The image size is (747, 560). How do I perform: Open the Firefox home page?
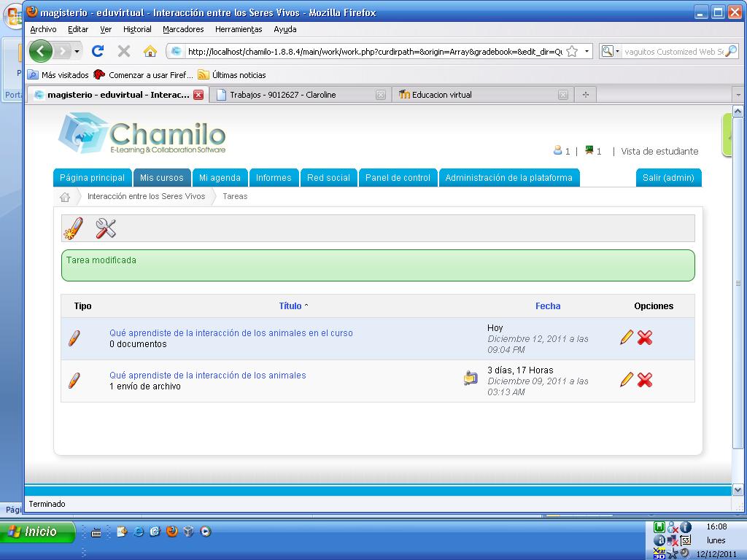coord(150,51)
